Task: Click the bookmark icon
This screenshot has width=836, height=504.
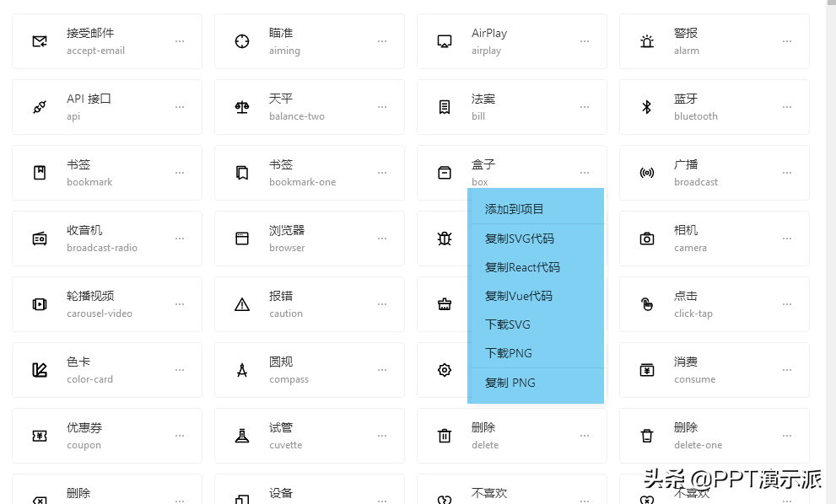Action: click(x=40, y=173)
